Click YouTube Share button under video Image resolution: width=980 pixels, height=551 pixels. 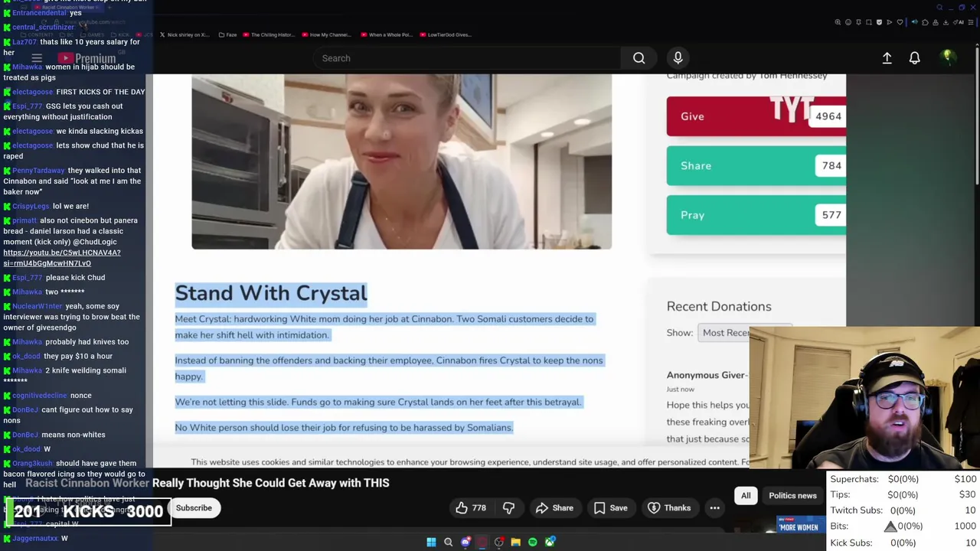click(554, 508)
